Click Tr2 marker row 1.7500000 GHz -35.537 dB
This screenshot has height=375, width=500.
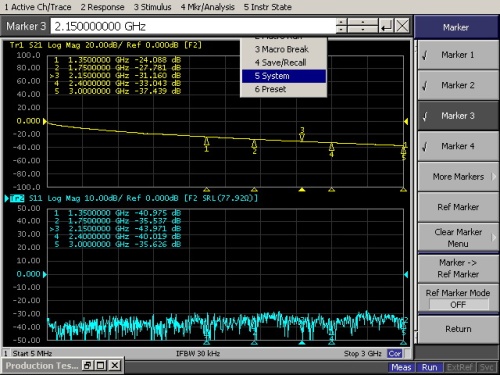click(x=117, y=221)
